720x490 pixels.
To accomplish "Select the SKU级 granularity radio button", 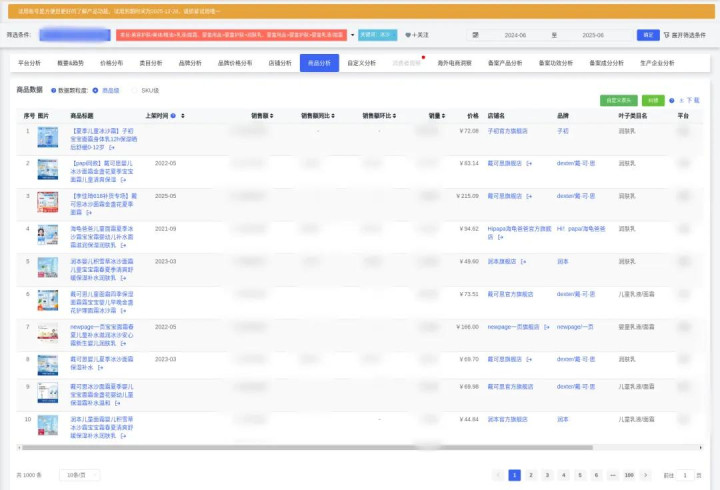I will pos(135,90).
